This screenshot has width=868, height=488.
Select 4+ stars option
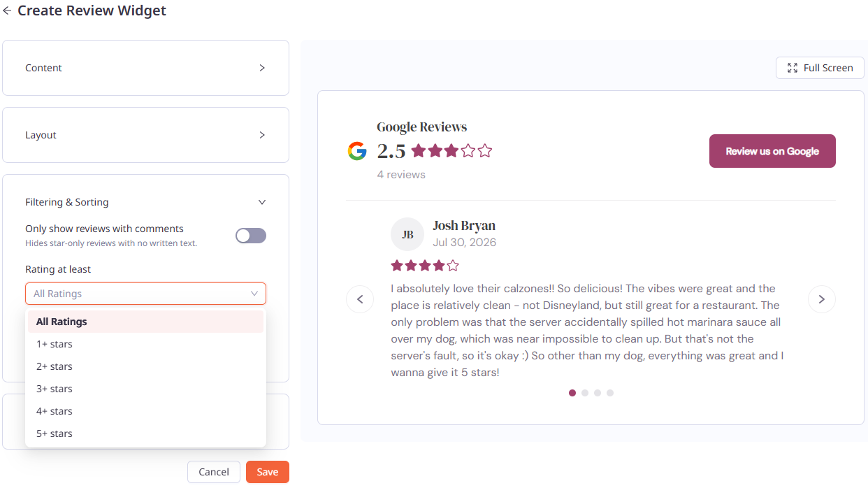[x=145, y=411]
